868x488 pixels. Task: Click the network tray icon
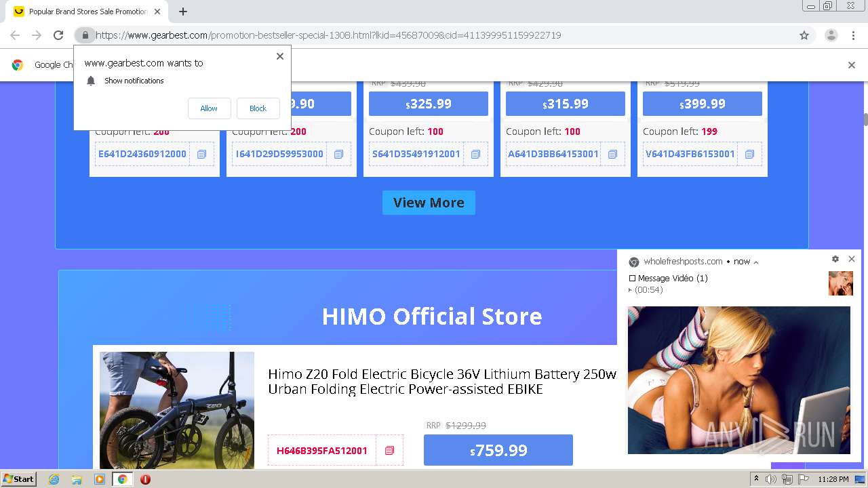(x=787, y=479)
